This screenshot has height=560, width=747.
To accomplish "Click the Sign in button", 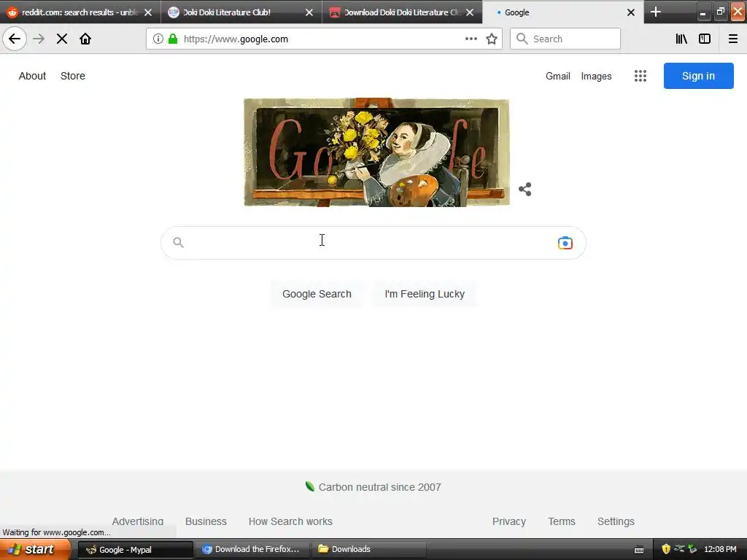I will click(x=698, y=76).
